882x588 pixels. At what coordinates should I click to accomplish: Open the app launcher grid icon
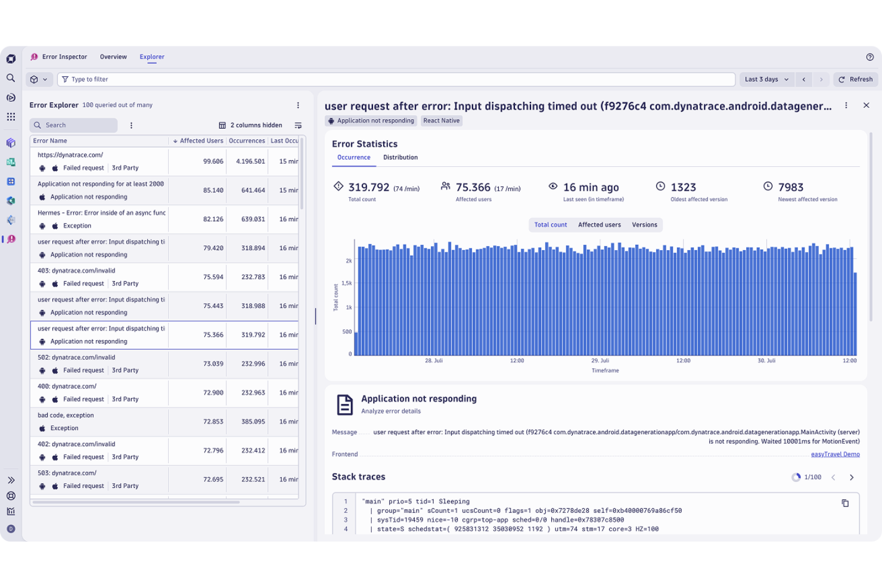(10, 117)
